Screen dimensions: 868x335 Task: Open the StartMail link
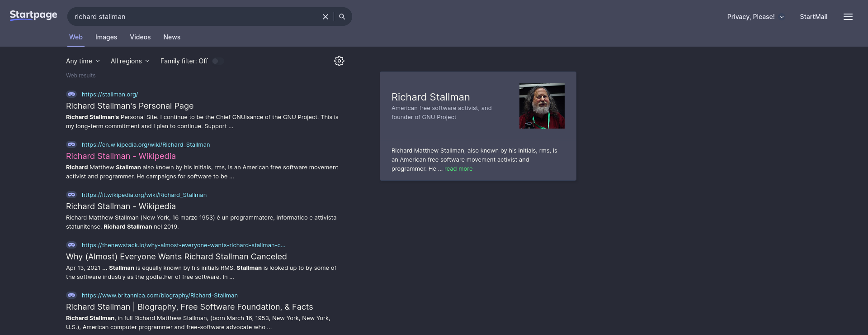coord(814,17)
